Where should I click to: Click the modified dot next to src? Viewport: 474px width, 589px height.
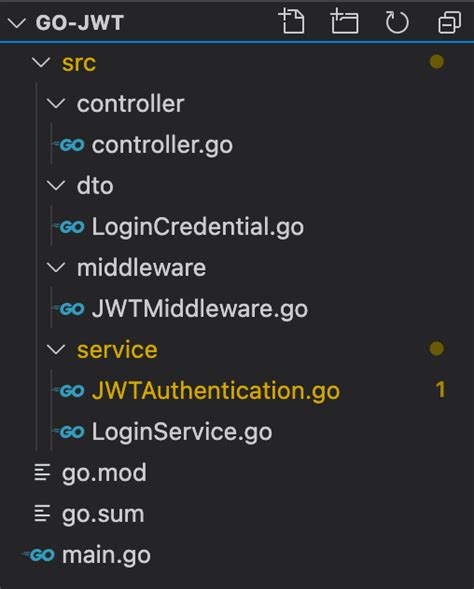(436, 62)
